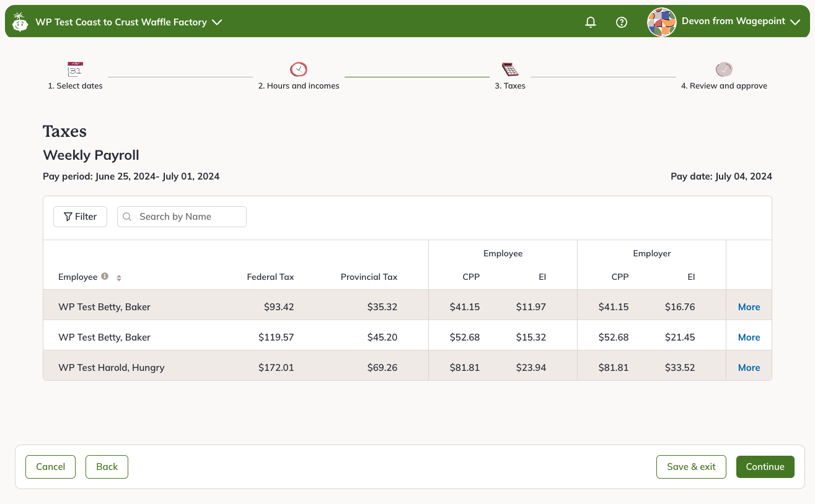
Task: Click the Wagepoint mascot logo icon
Action: [x=20, y=22]
